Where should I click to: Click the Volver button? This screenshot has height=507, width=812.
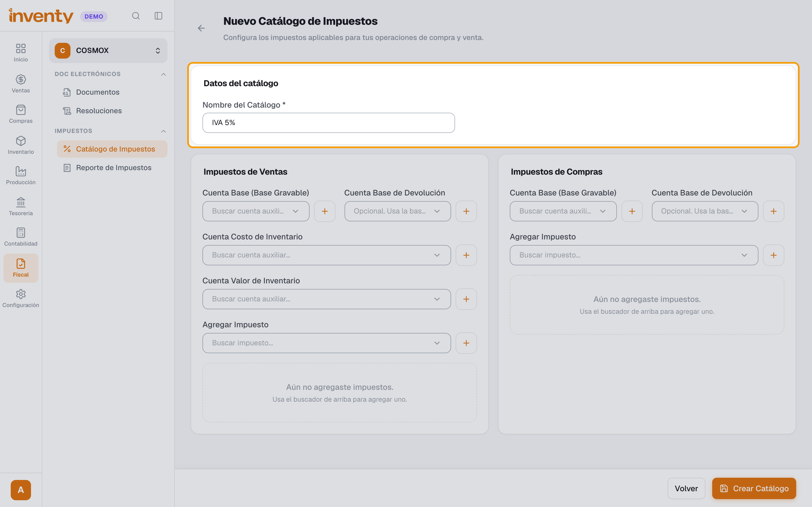tap(686, 488)
